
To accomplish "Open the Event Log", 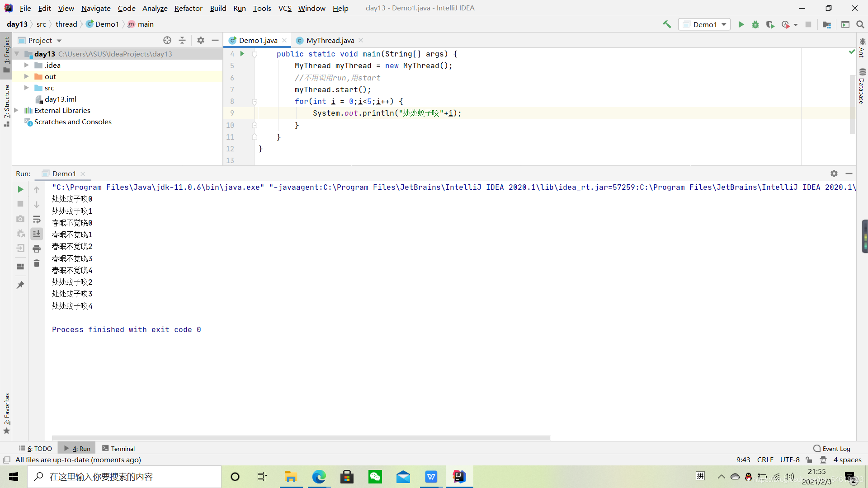I will pos(832,448).
